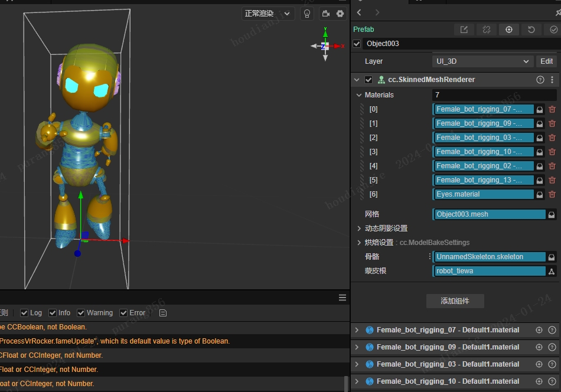Click the 添加组件 button
The width and height of the screenshot is (561, 392).
pyautogui.click(x=455, y=301)
